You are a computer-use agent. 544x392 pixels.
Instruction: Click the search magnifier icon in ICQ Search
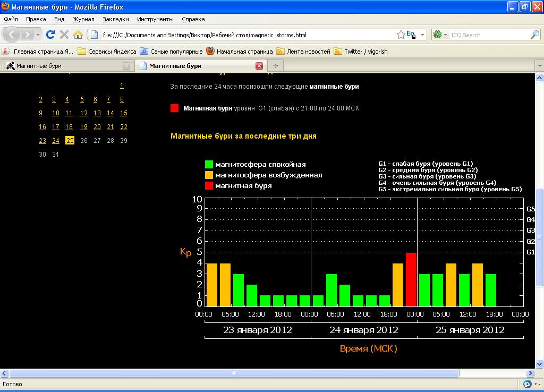click(534, 35)
